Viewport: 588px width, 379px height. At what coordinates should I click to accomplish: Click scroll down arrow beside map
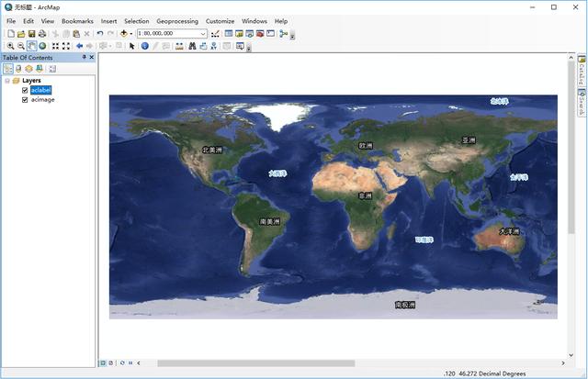571,355
